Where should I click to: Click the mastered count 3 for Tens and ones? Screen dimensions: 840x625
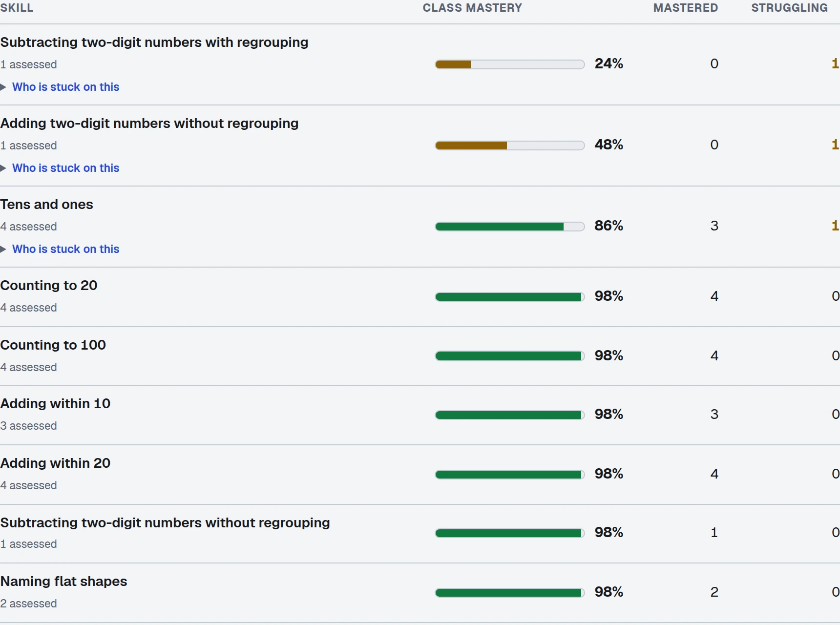coord(714,226)
